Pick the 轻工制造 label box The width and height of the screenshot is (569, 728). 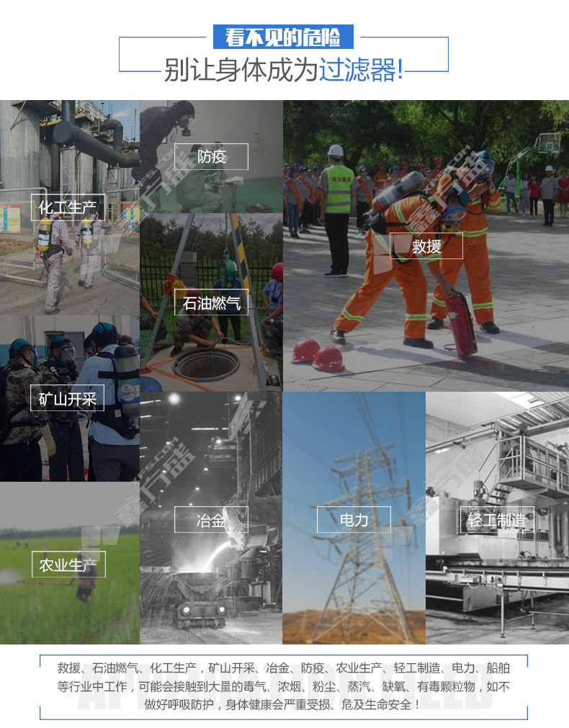(497, 519)
